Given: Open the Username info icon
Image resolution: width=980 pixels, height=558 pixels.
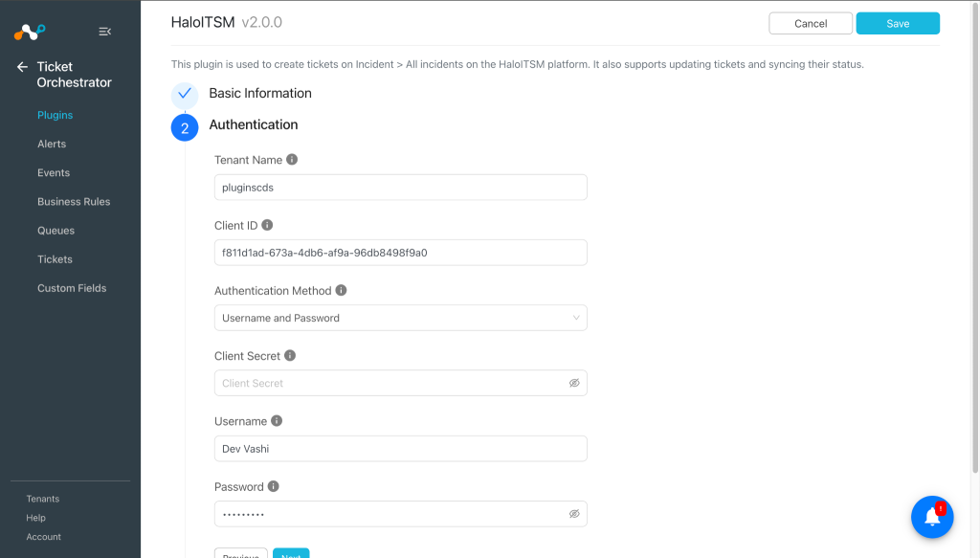Looking at the screenshot, I should click(277, 420).
